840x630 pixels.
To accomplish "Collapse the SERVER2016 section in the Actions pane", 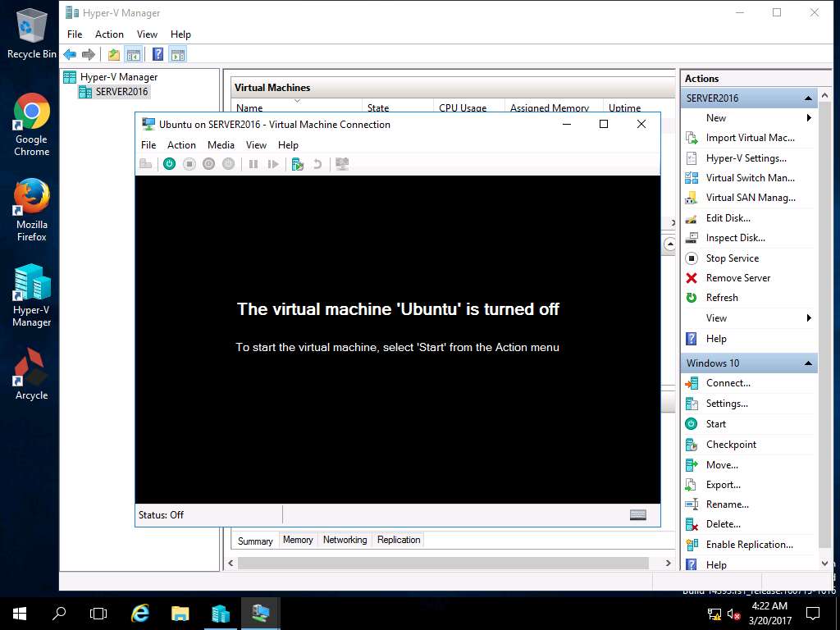I will pos(808,98).
